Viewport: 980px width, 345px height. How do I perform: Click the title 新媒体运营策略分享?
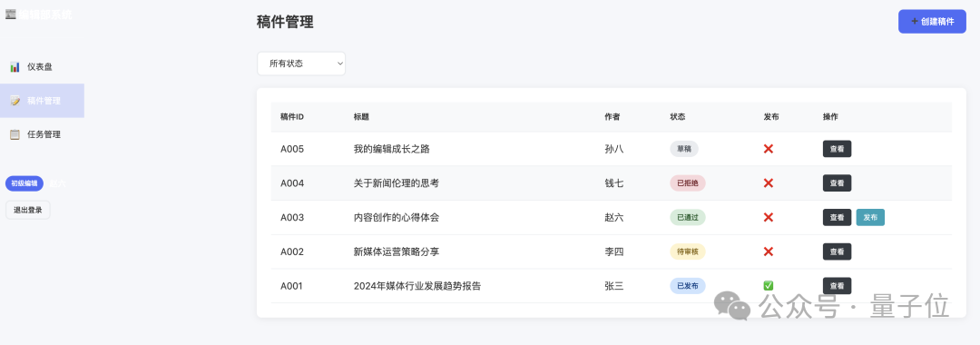(397, 251)
